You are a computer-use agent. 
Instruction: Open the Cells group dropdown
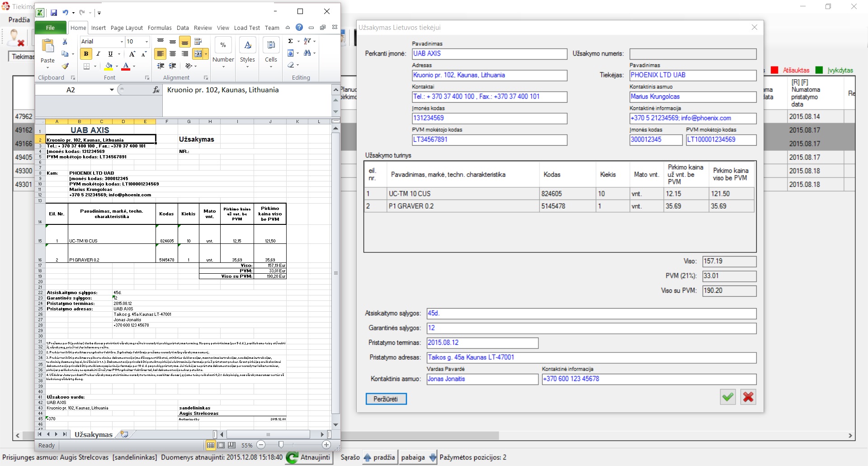tap(271, 67)
